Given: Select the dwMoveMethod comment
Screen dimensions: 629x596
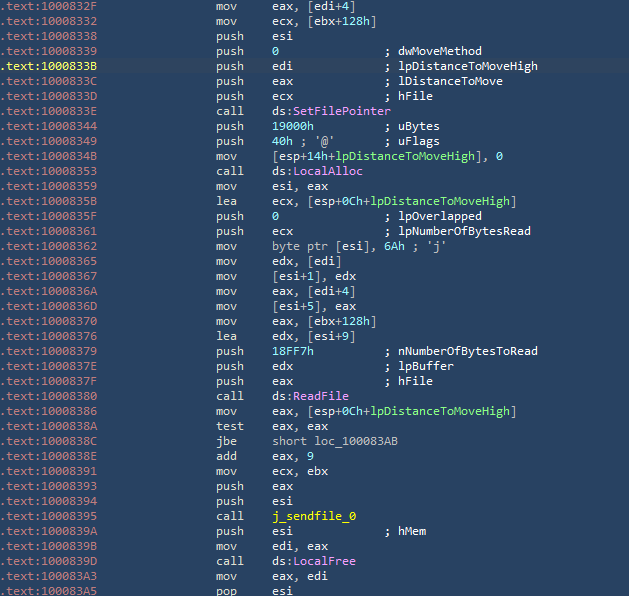Looking at the screenshot, I should tap(439, 51).
